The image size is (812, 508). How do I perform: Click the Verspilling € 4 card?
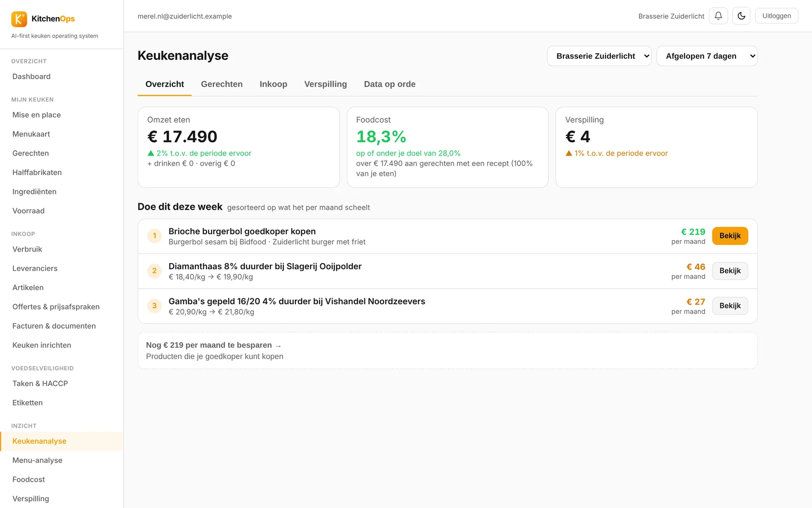coord(657,147)
